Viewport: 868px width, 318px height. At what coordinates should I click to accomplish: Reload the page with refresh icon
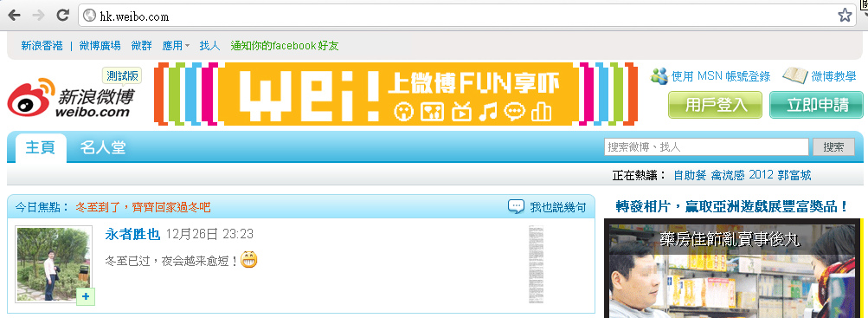click(63, 16)
